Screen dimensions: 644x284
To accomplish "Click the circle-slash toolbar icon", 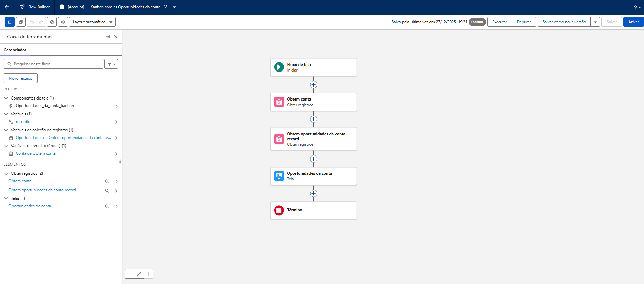I will (x=52, y=22).
